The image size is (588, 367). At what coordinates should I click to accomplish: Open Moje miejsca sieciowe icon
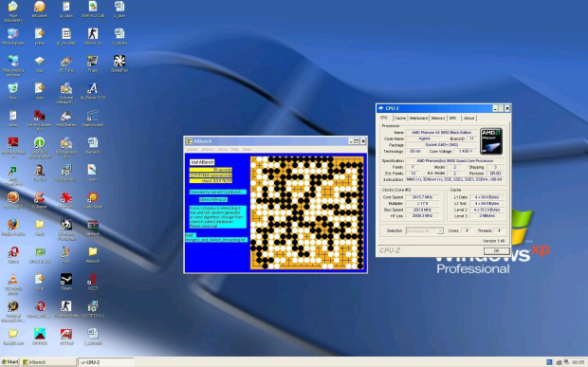click(x=13, y=65)
